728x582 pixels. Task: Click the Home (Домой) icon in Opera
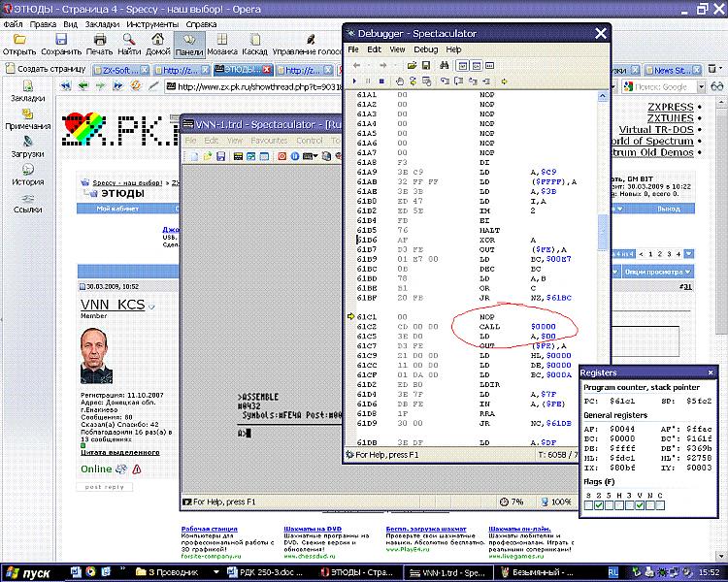(x=159, y=44)
